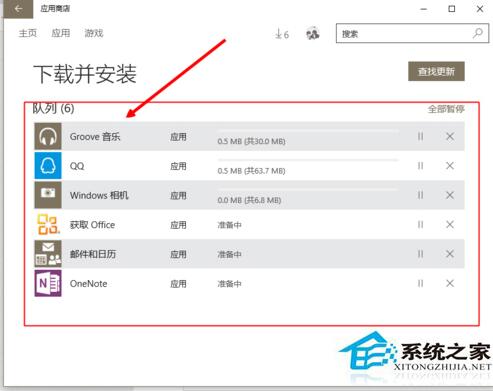Click the 邮件和日历 mail icon

48,254
